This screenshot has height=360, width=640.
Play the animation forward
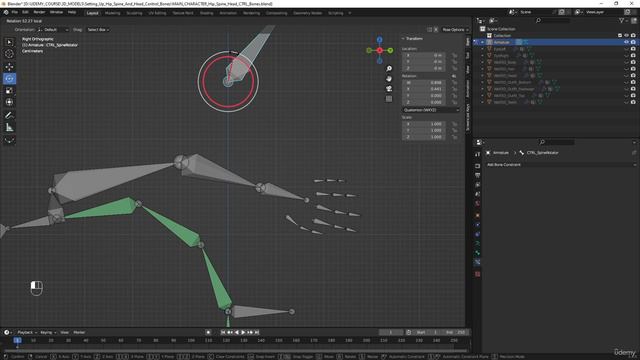(243, 332)
